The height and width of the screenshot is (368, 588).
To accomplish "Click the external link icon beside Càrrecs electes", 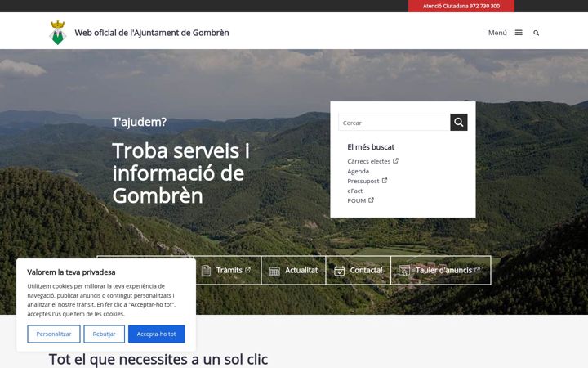I will click(395, 161).
